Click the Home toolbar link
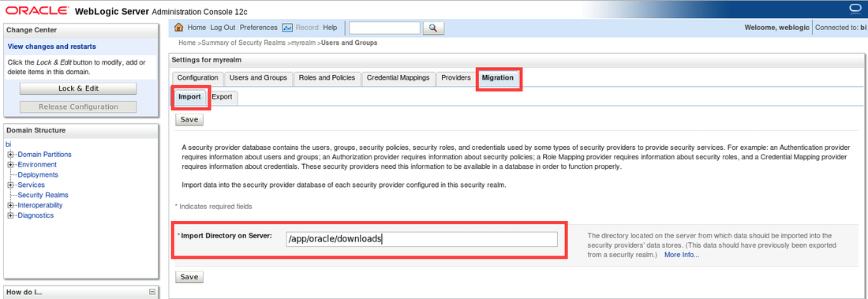The image size is (868, 299). pyautogui.click(x=196, y=28)
